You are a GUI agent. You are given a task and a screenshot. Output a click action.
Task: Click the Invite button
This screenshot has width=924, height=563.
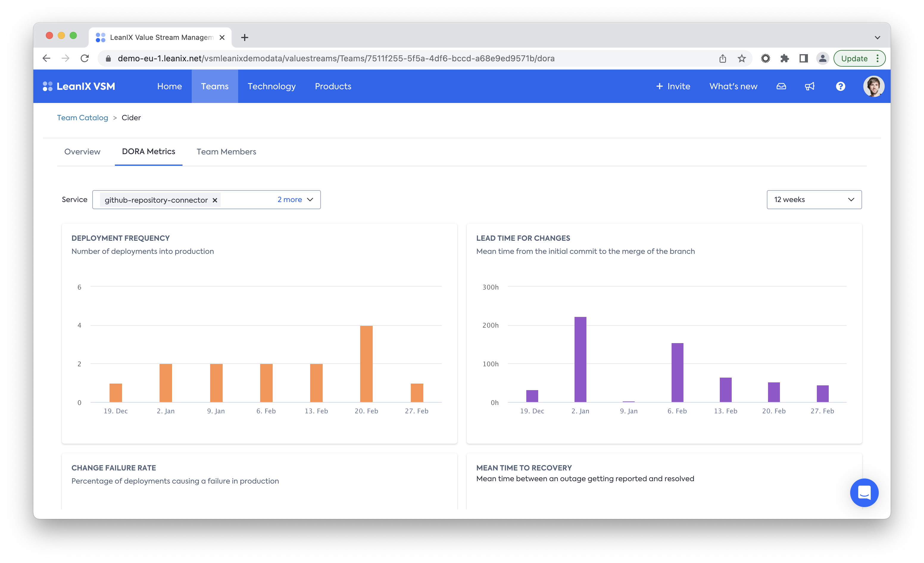coord(673,87)
